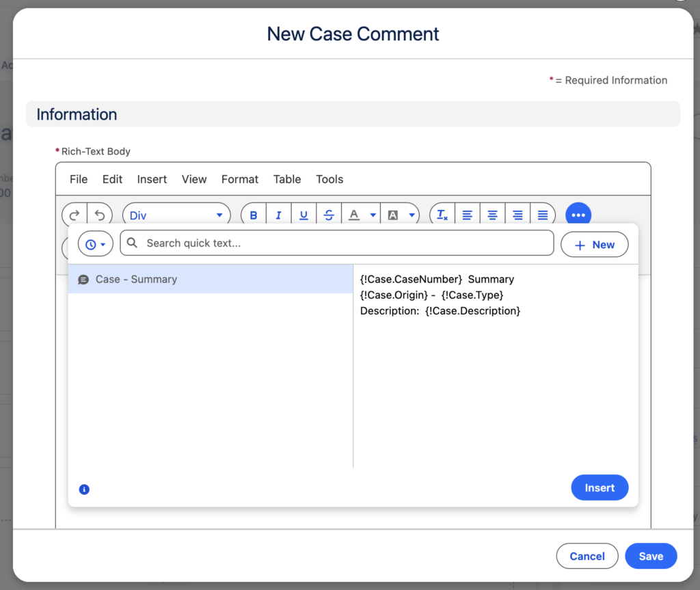Open the Table menu
Image resolution: width=700 pixels, height=590 pixels.
pos(286,179)
